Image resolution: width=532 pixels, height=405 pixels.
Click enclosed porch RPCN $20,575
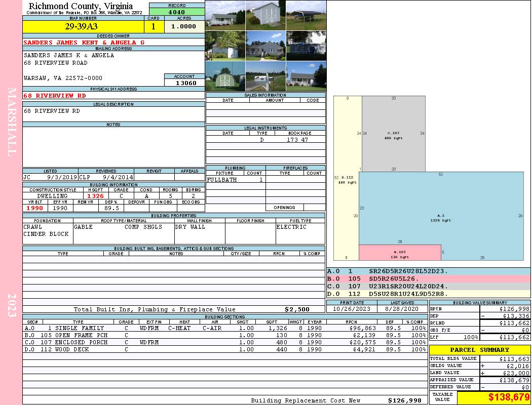pyautogui.click(x=362, y=342)
